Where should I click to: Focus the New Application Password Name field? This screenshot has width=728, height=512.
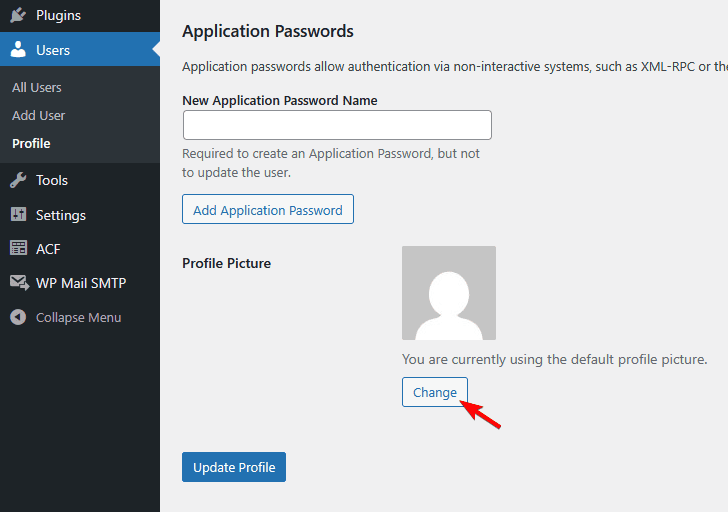[337, 125]
